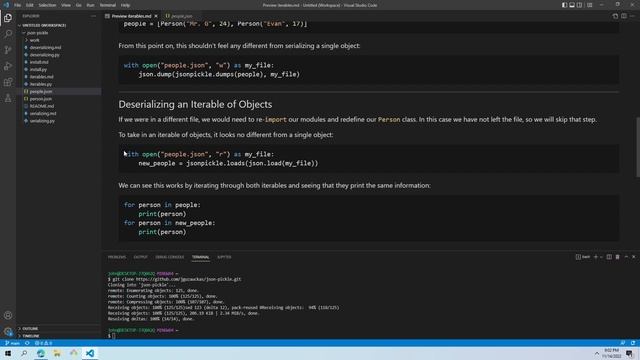640x360 pixels.
Task: Switch to the Output panel tab
Action: [x=140, y=257]
